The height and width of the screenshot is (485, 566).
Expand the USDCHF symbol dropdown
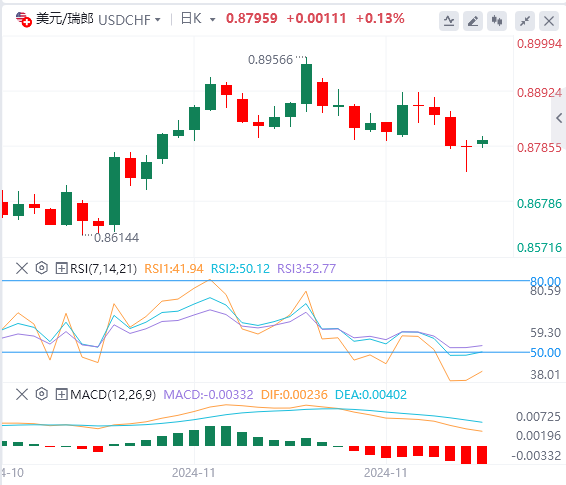point(158,19)
